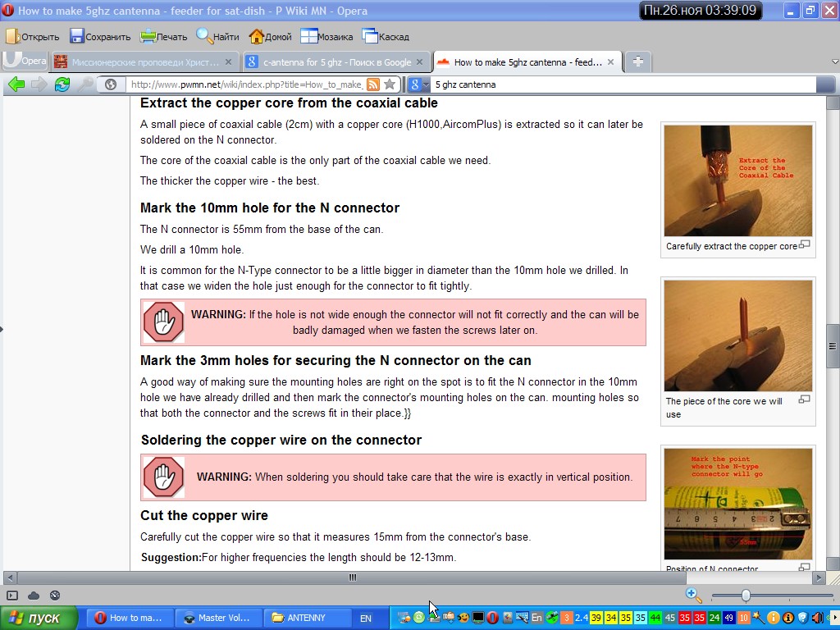
Task: Open the Windows пуск Start menu
Action: click(39, 618)
